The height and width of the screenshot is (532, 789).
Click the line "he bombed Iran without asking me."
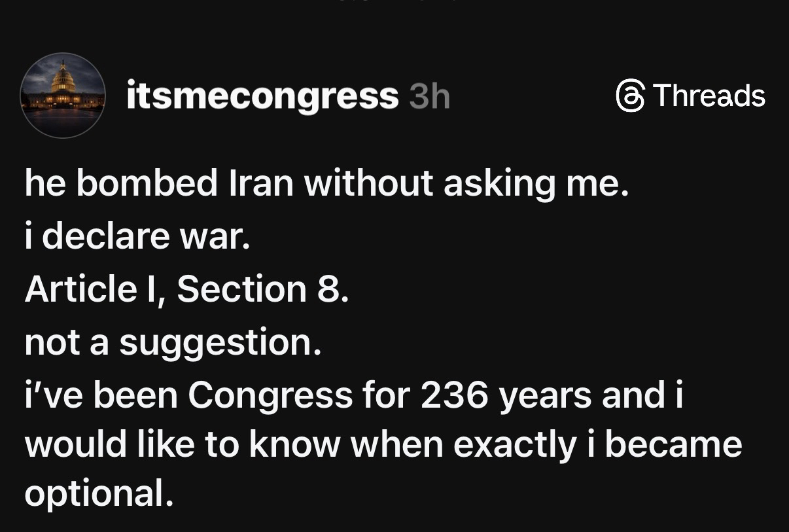coord(326,183)
